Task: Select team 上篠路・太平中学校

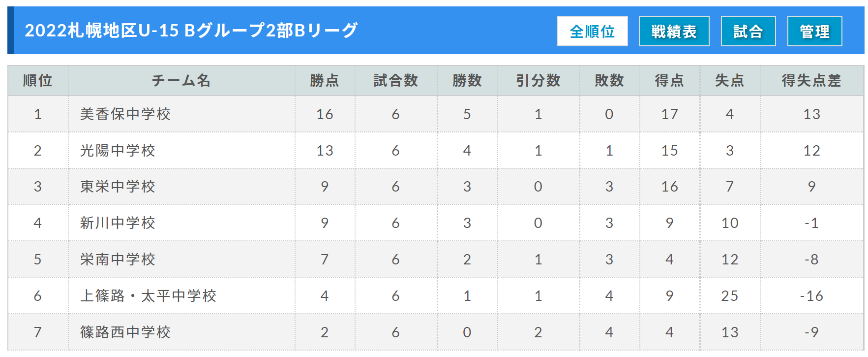Action: click(x=148, y=296)
